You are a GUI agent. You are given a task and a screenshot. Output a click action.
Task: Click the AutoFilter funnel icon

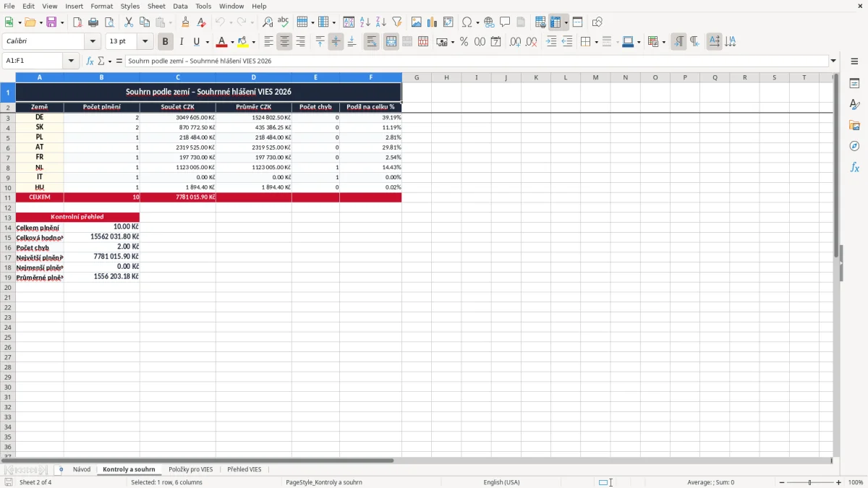(397, 22)
